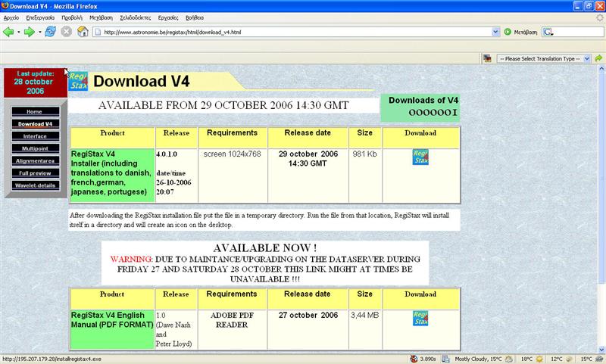This screenshot has width=606, height=364.
Task: Click the vertical page scrollbar thumb
Action: (x=601, y=178)
